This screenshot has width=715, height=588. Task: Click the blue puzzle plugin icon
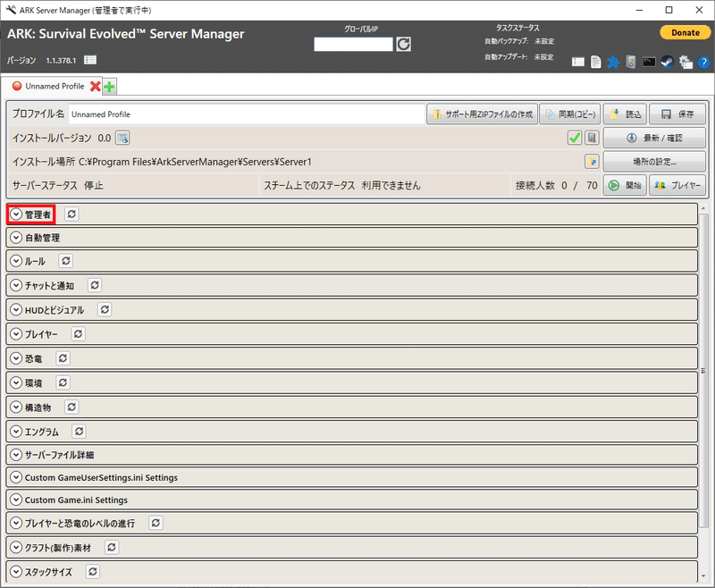[x=613, y=62]
